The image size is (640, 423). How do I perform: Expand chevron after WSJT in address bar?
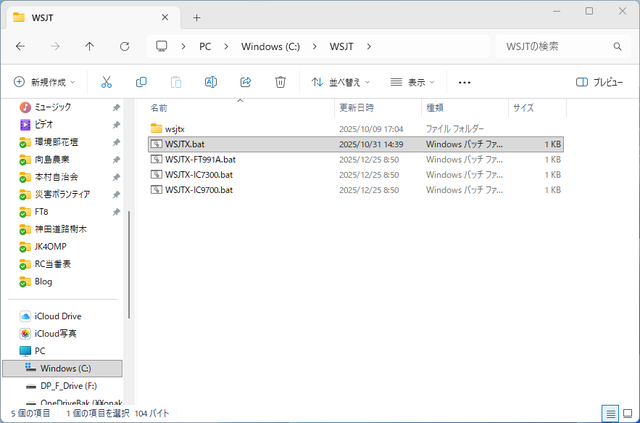tap(369, 47)
